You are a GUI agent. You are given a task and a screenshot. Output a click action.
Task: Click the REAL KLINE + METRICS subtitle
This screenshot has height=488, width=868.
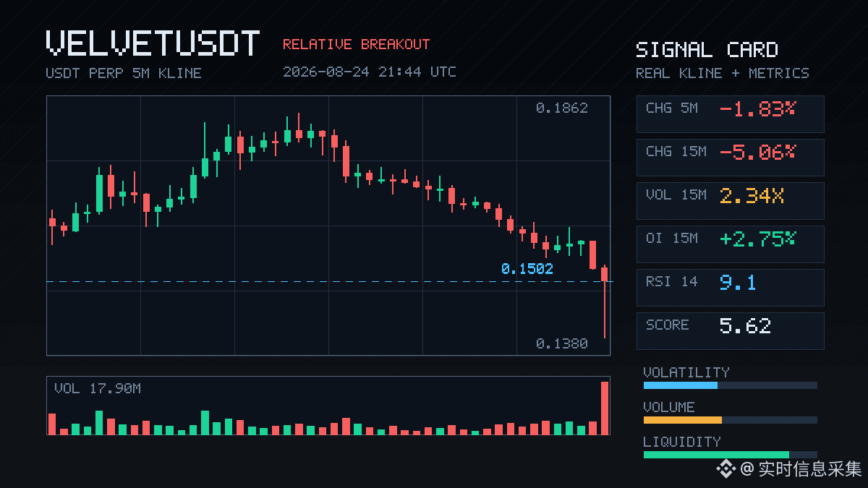723,73
